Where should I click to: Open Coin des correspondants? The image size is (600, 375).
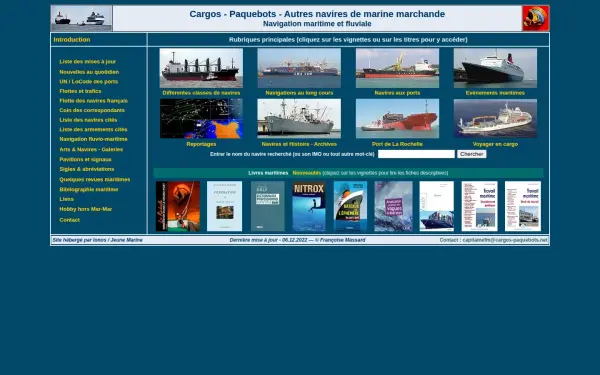(x=92, y=110)
